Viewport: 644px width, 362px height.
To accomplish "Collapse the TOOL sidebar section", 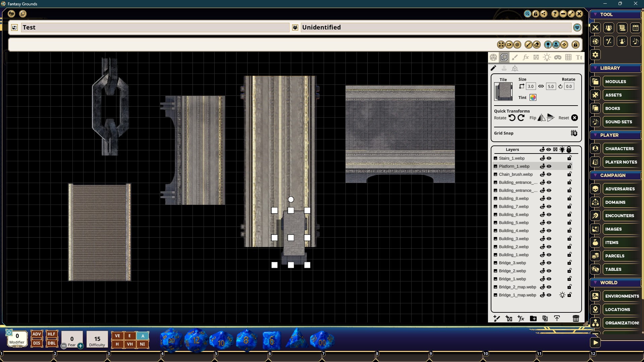I will (595, 14).
